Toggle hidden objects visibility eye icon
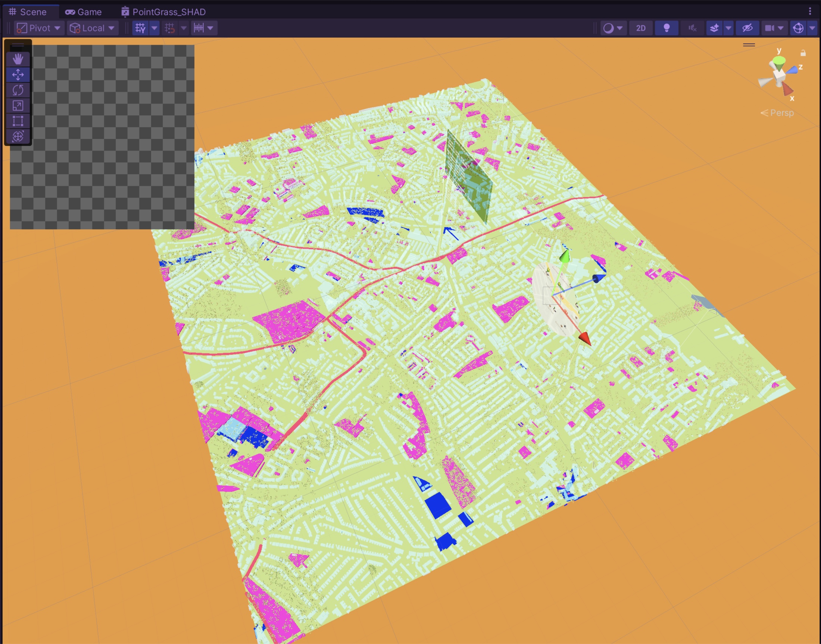Viewport: 821px width, 644px height. click(747, 28)
